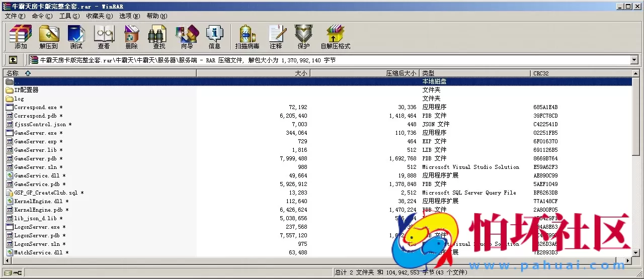Sort by the 名称 column header
Image resolution: width=644 pixels, height=279 pixels.
pos(100,73)
